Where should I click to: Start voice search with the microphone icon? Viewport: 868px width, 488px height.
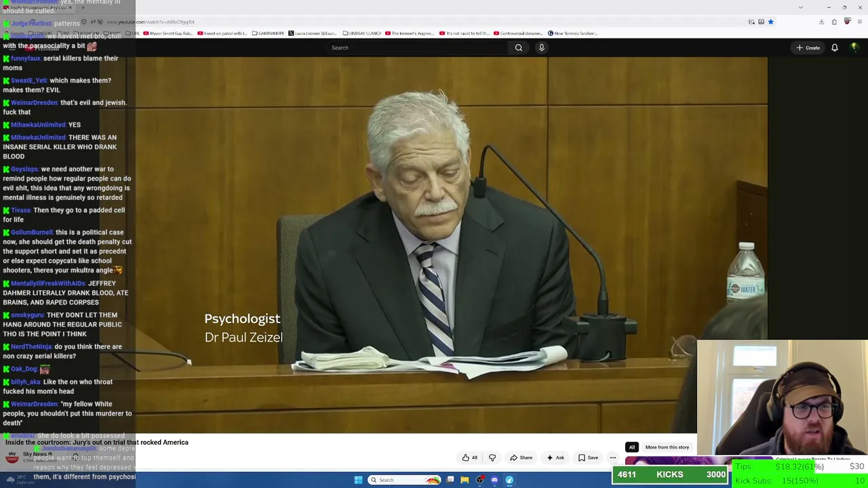(541, 47)
